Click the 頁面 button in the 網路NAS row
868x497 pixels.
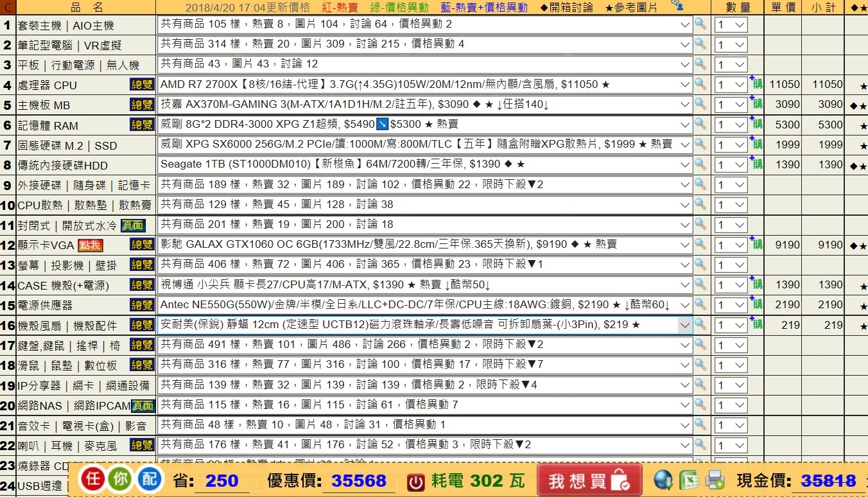click(143, 405)
